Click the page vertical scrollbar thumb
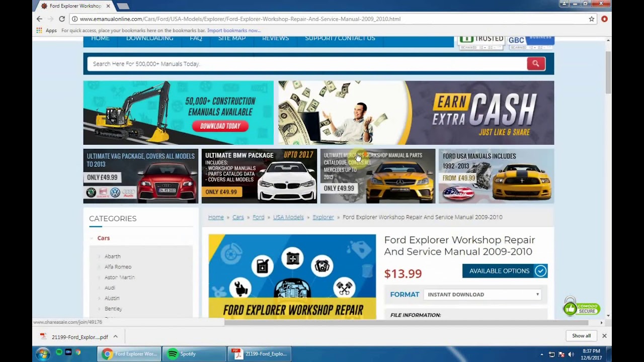Screen dimensions: 644x362 608,72
